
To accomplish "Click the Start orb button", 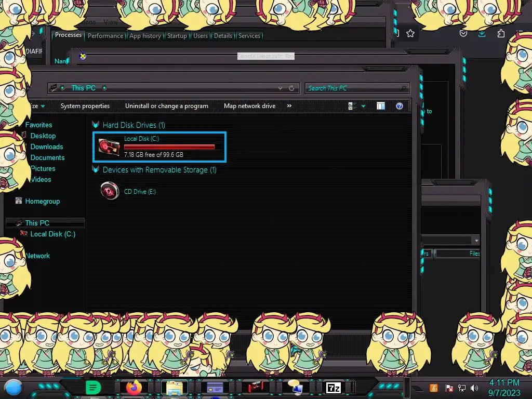I will [13, 388].
